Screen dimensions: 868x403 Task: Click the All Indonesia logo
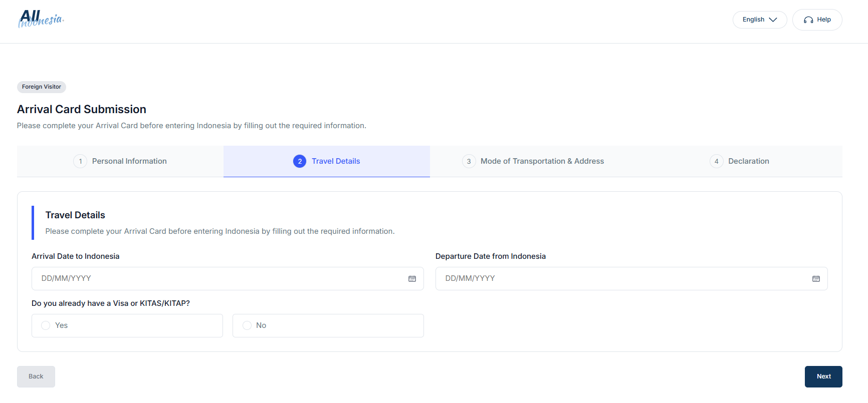pyautogui.click(x=41, y=19)
